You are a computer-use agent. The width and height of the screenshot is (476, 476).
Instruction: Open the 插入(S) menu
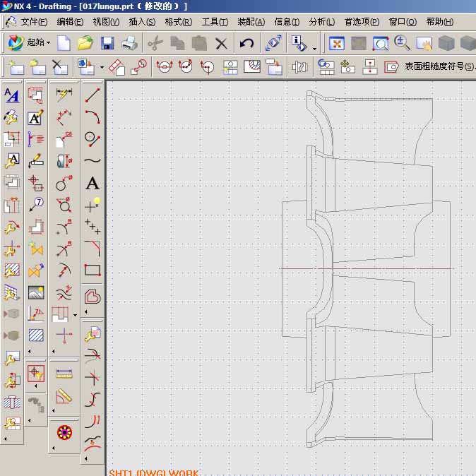tap(142, 22)
